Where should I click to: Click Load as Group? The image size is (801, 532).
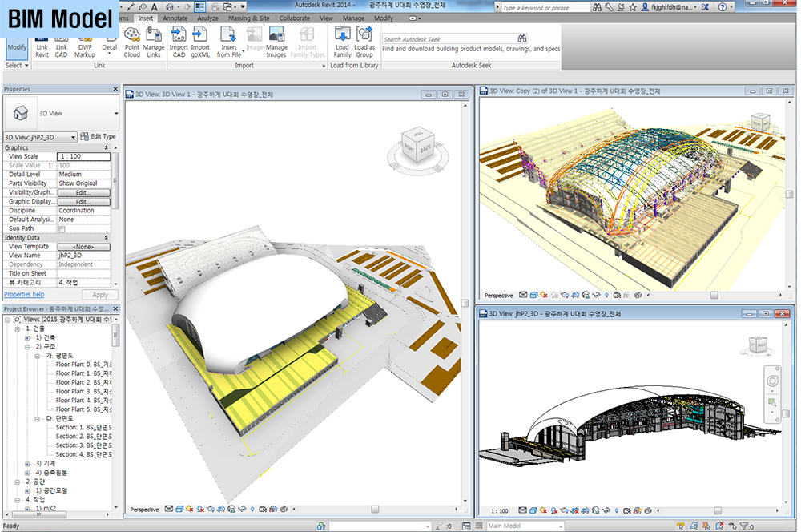coord(364,42)
